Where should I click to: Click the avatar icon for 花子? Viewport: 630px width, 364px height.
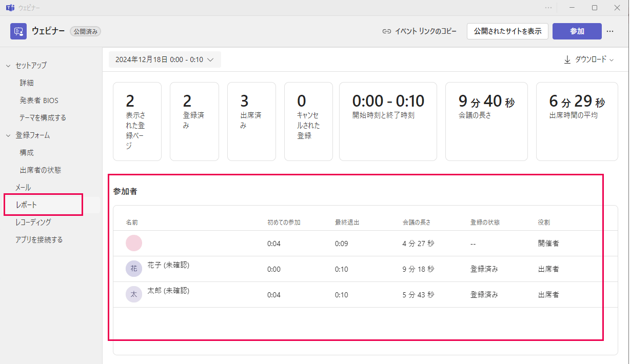[134, 269]
